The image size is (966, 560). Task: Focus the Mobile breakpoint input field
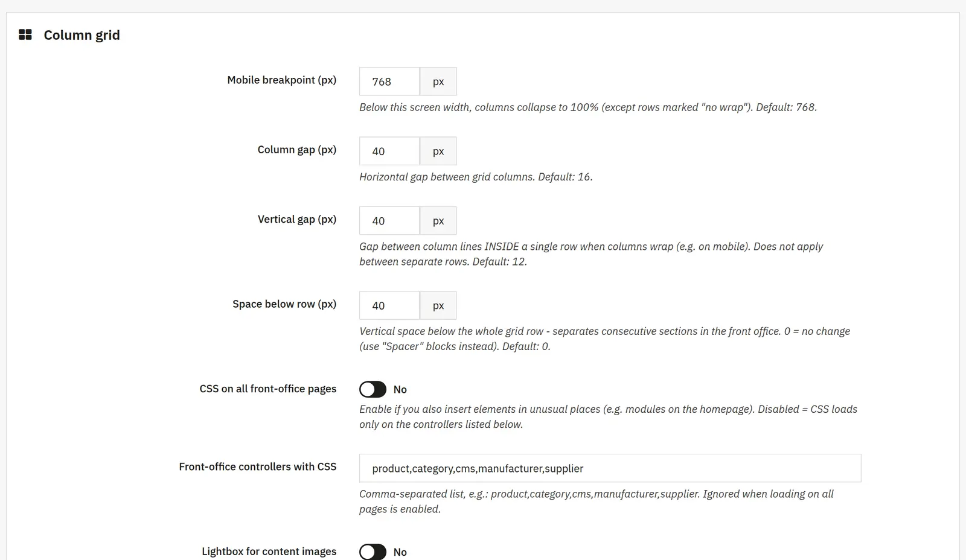point(389,81)
